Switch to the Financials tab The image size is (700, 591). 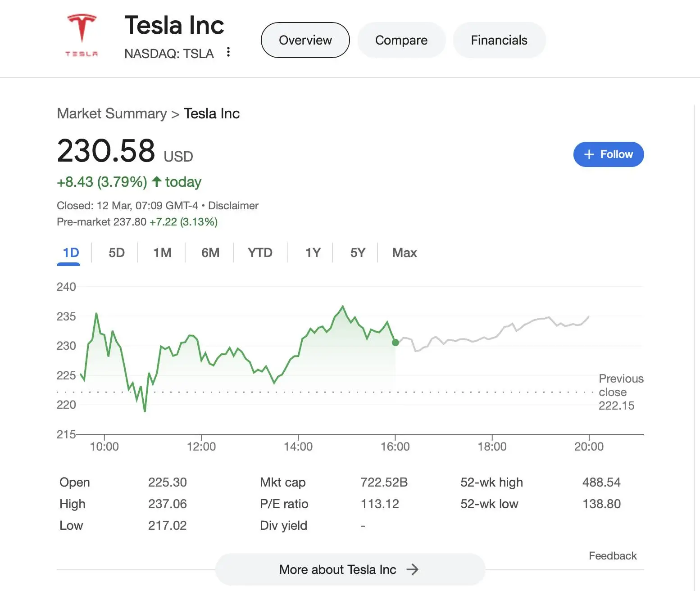pos(499,40)
